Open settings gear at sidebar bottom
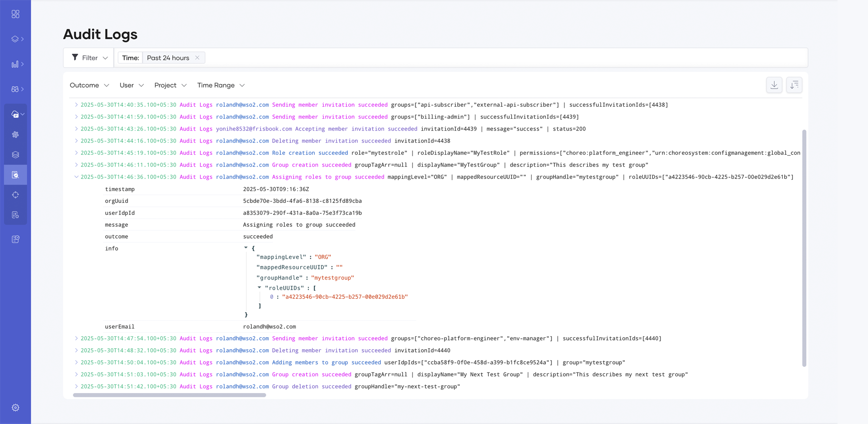 15,408
